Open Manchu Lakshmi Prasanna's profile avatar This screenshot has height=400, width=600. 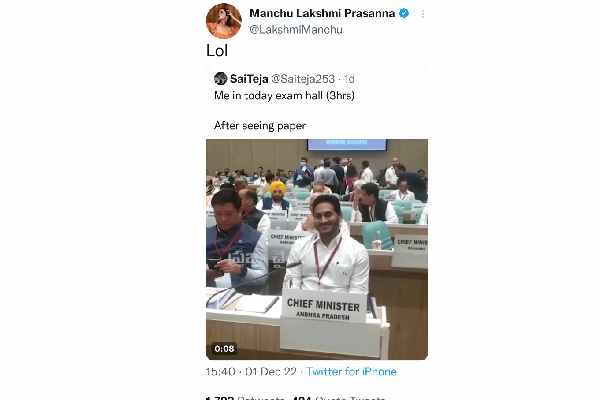(224, 21)
